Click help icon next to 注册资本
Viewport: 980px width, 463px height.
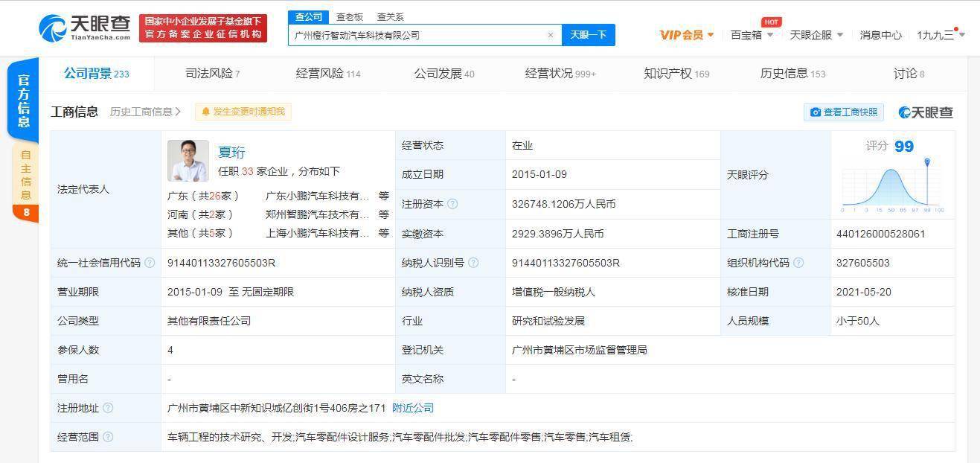tap(452, 204)
